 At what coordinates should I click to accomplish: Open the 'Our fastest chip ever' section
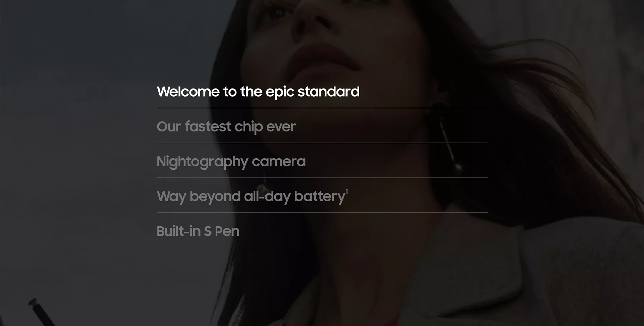226,127
